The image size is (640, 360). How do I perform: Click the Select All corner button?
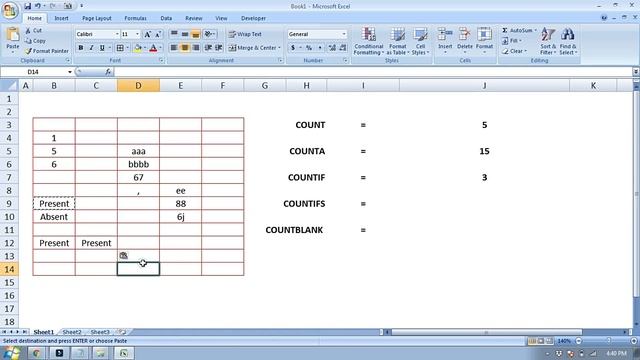[9, 86]
